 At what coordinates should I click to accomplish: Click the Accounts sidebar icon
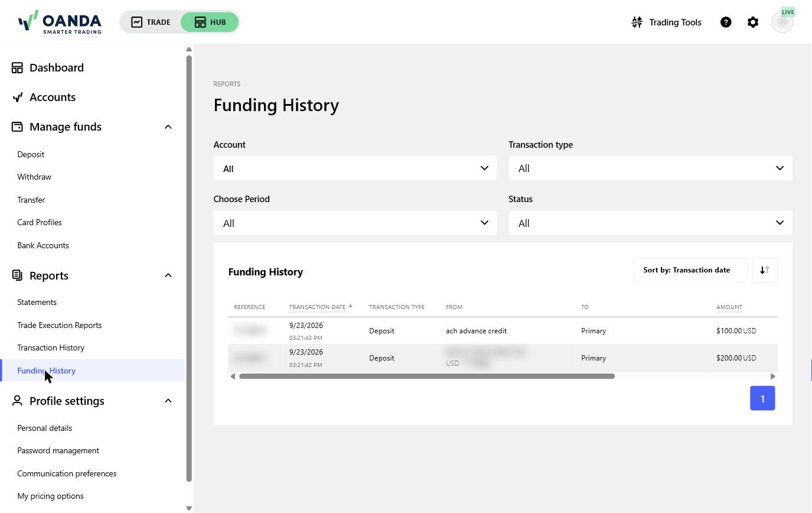pos(17,97)
